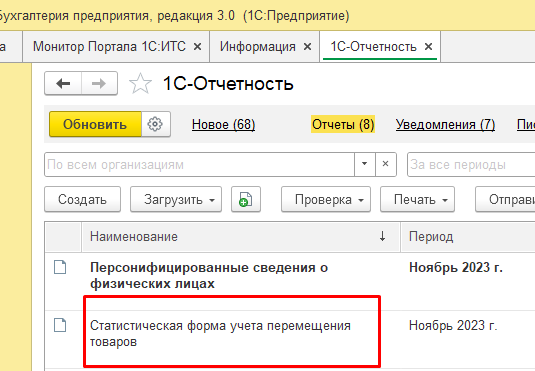535x371 pixels.
Task: Close the Монитор Портала 1С:ИТС tab
Action: pos(197,46)
